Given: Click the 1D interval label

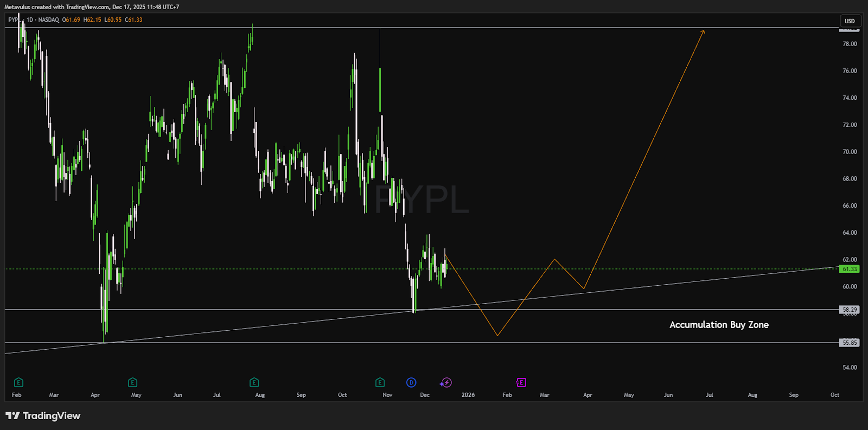Looking at the screenshot, I should point(30,20).
